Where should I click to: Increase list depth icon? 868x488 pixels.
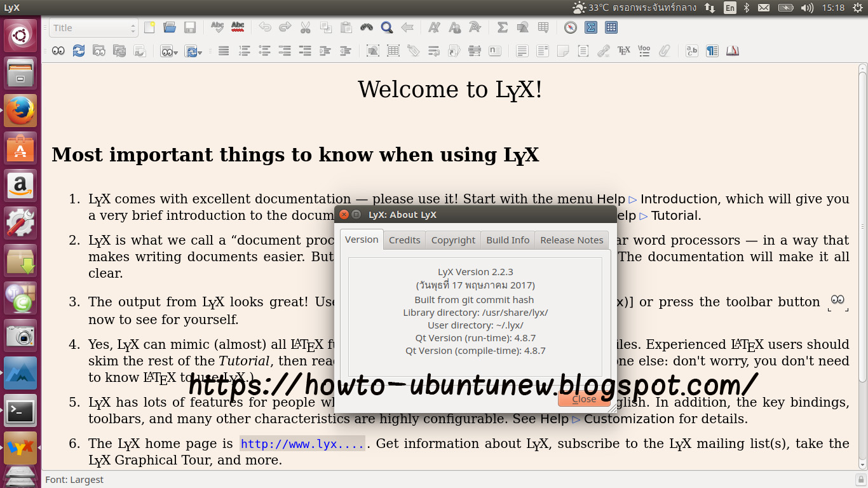[325, 51]
